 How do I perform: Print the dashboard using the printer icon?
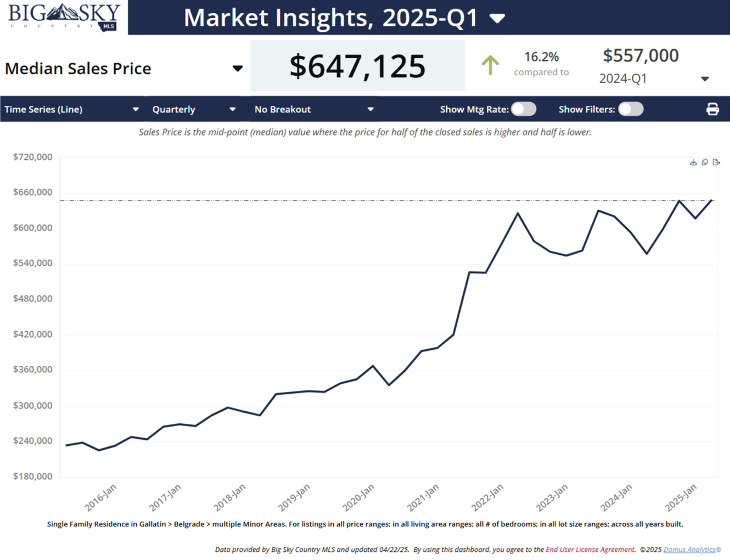point(712,109)
